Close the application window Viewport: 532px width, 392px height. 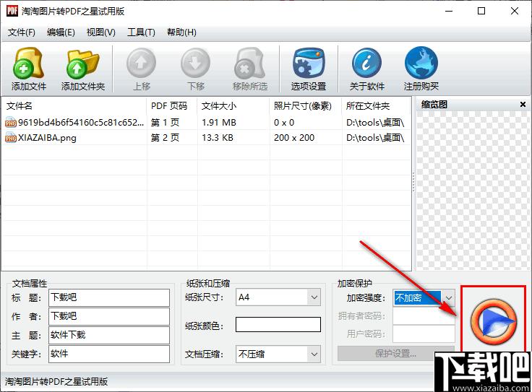(515, 11)
